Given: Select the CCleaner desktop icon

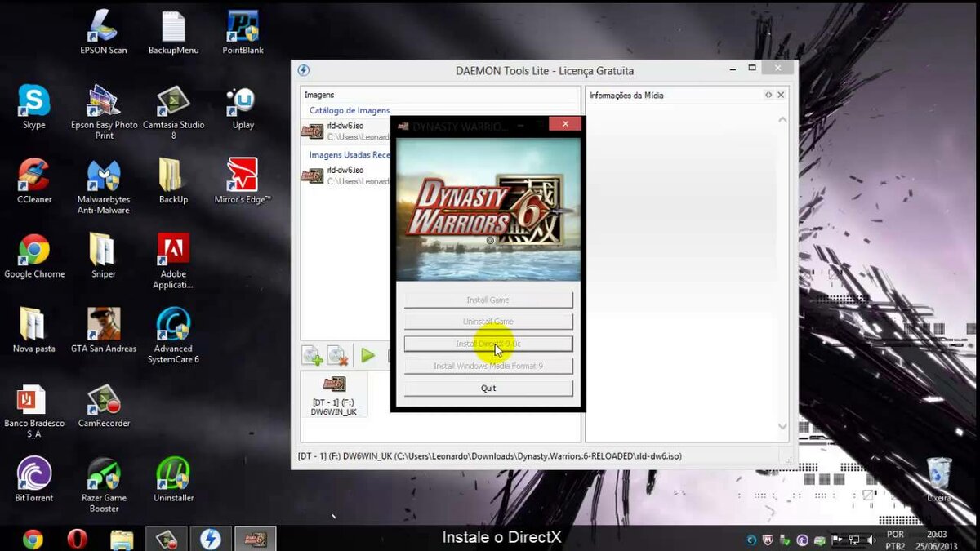Looking at the screenshot, I should click(x=34, y=181).
